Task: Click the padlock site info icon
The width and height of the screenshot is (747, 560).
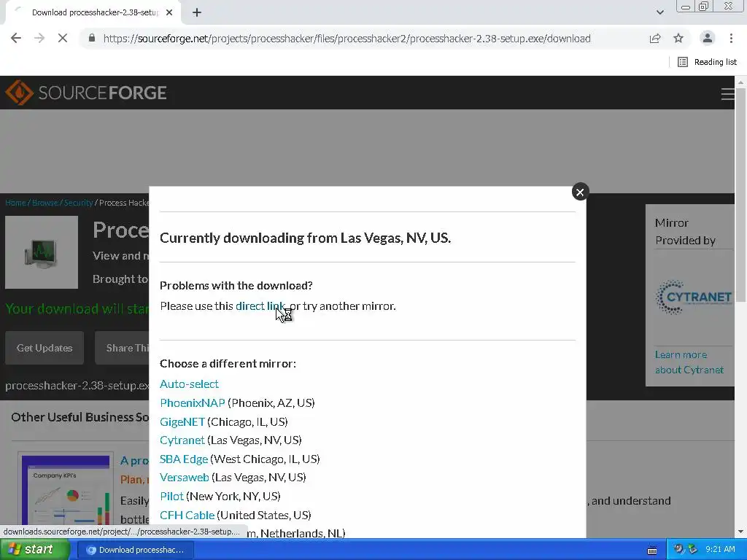Action: pos(92,38)
